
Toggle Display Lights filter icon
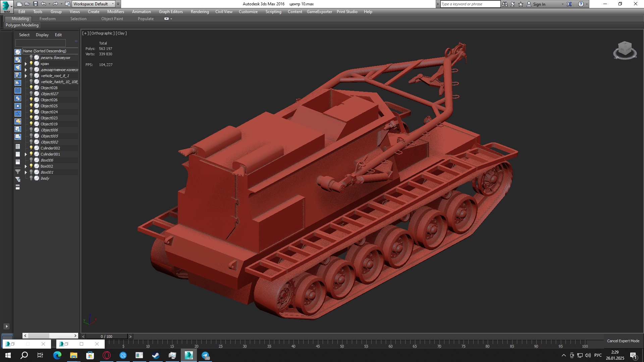tap(18, 67)
